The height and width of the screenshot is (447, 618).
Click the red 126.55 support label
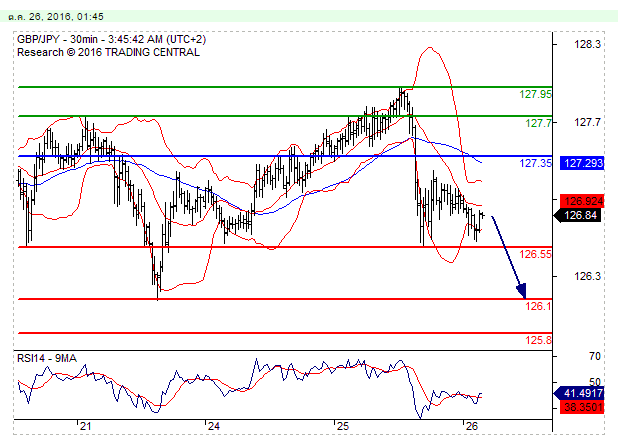(536, 254)
